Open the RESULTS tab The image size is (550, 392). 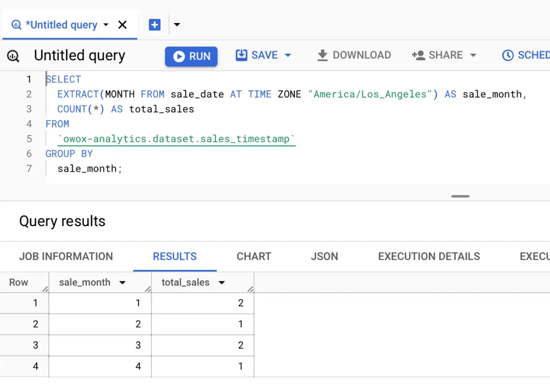pyautogui.click(x=175, y=256)
